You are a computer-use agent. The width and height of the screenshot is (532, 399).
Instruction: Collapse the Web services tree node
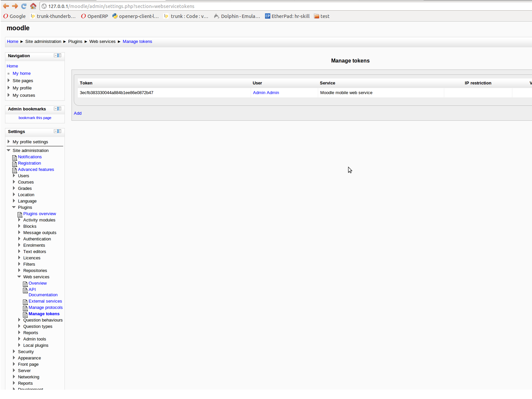tap(19, 277)
